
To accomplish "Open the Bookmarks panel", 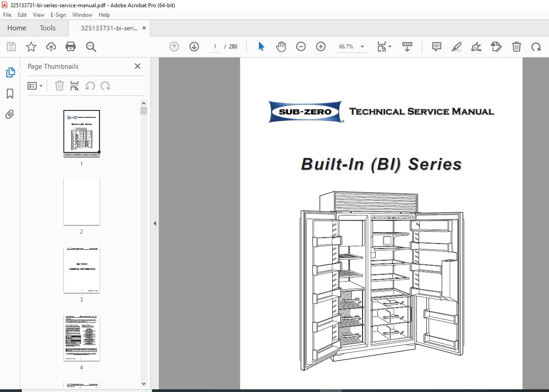I will pos(10,94).
